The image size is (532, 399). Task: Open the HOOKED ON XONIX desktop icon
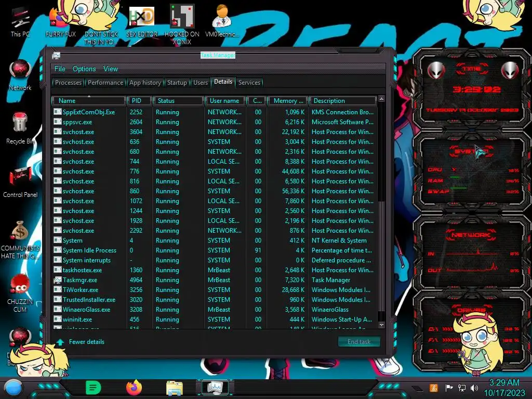[x=182, y=24]
